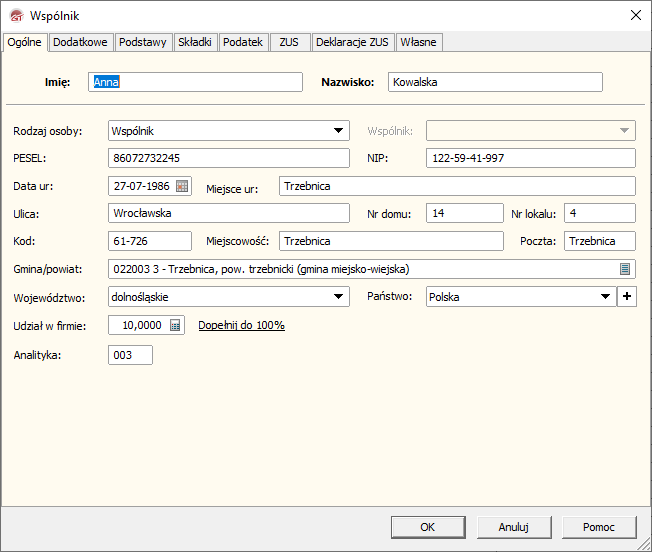
Task: Click the Nr domu field
Action: 465,213
